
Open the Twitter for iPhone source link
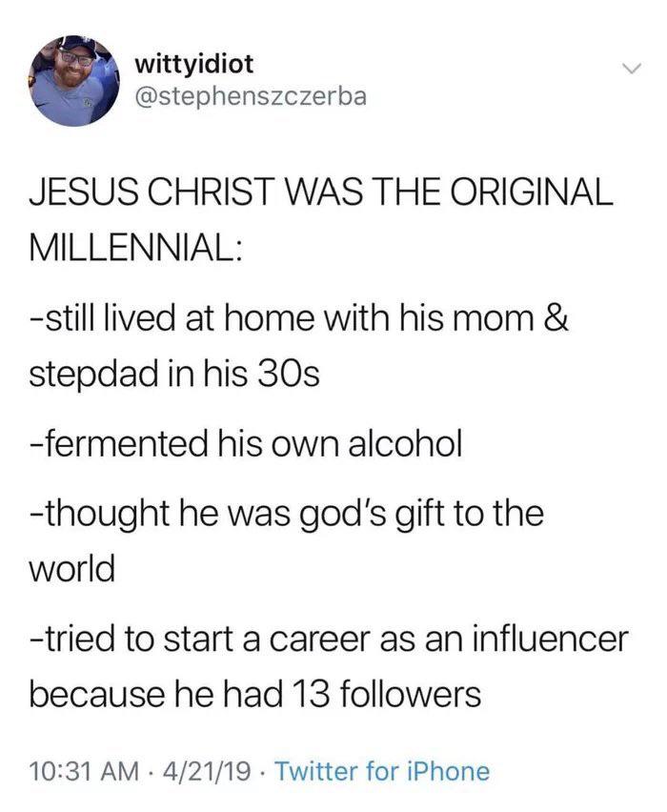[x=381, y=770]
